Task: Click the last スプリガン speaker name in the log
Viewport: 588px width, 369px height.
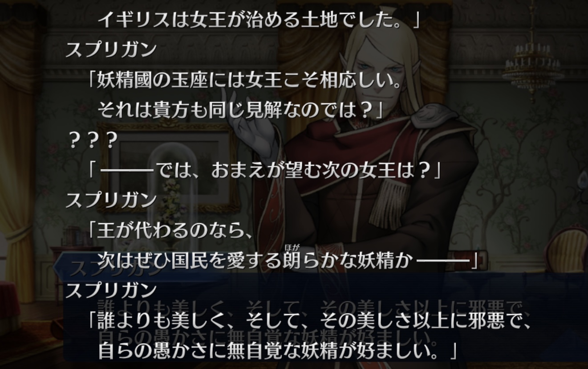Action: coord(111,291)
